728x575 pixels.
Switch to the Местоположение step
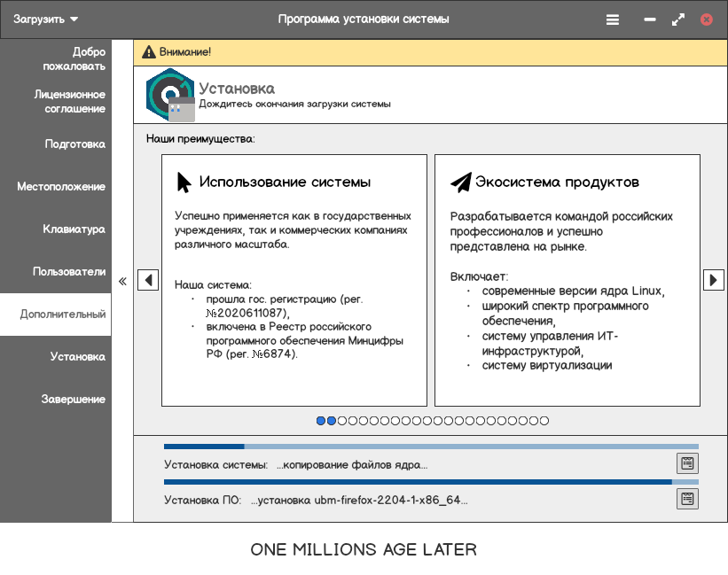(x=61, y=187)
